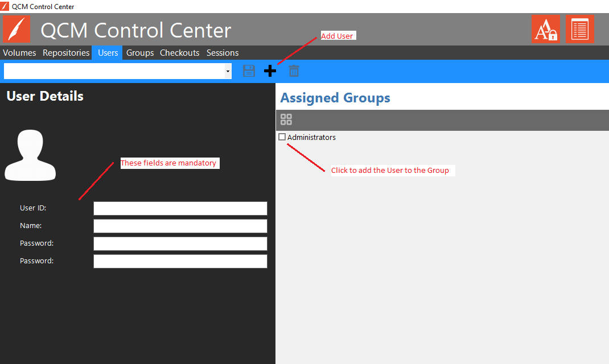Select the Users tab
The image size is (609, 364).
[108, 53]
